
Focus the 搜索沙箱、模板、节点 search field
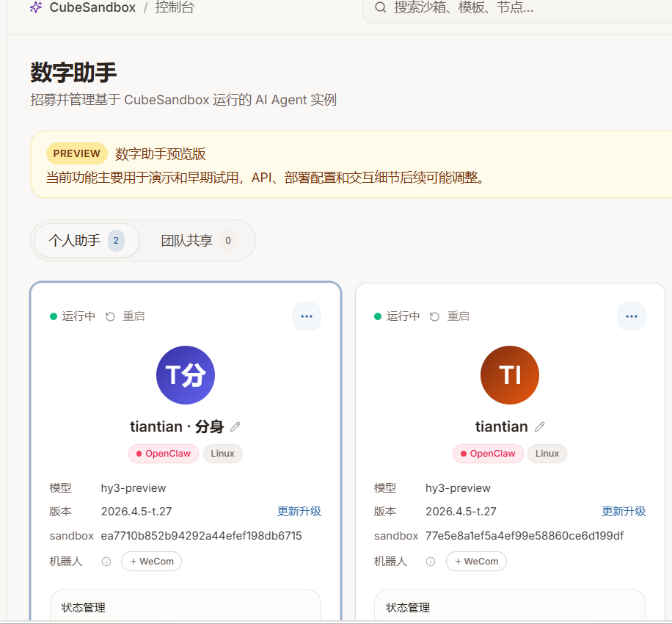[517, 8]
